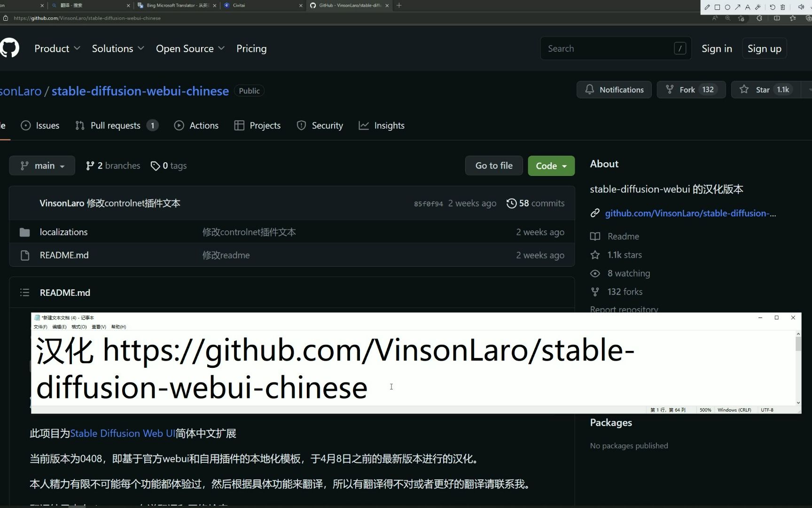Select the pencil annotation tool
Image resolution: width=812 pixels, height=508 pixels.
(x=707, y=7)
